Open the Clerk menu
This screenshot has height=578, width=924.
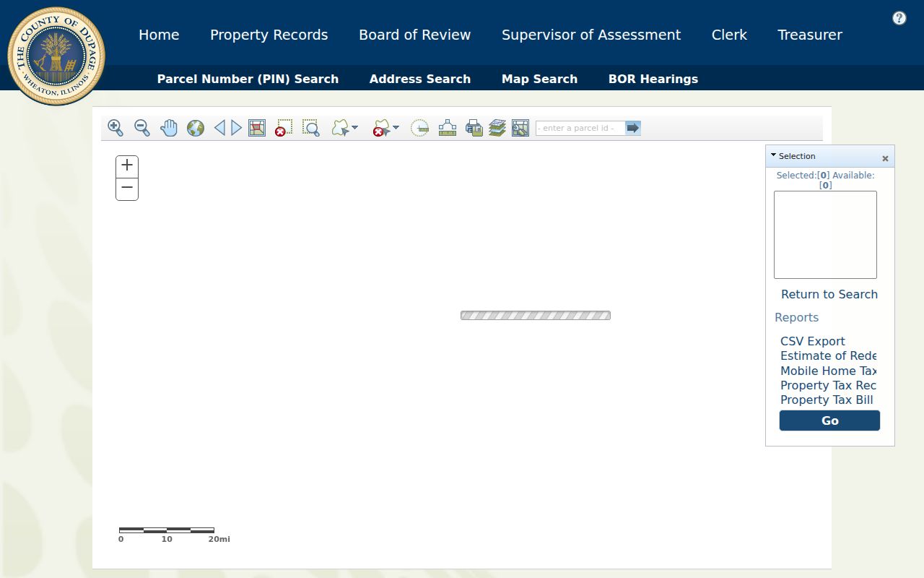[x=729, y=35]
